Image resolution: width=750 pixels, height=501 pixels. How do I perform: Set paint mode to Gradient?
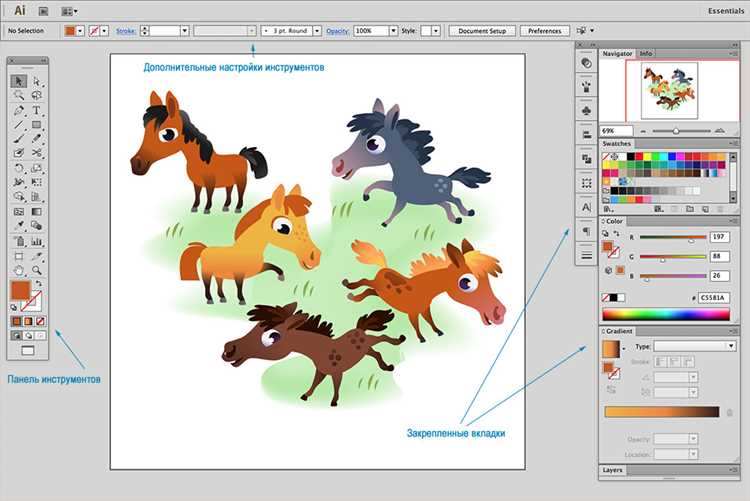28,321
